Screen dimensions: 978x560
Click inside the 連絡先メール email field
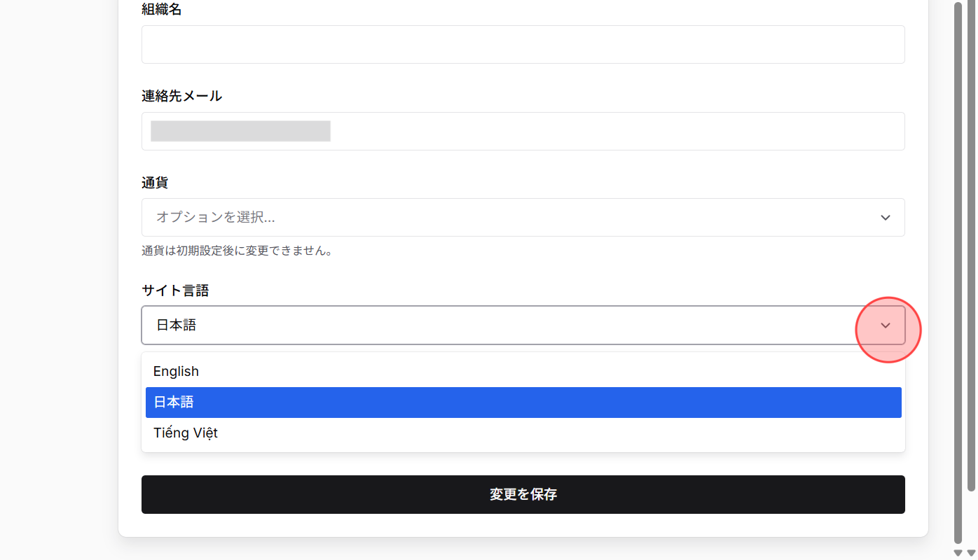(x=523, y=131)
